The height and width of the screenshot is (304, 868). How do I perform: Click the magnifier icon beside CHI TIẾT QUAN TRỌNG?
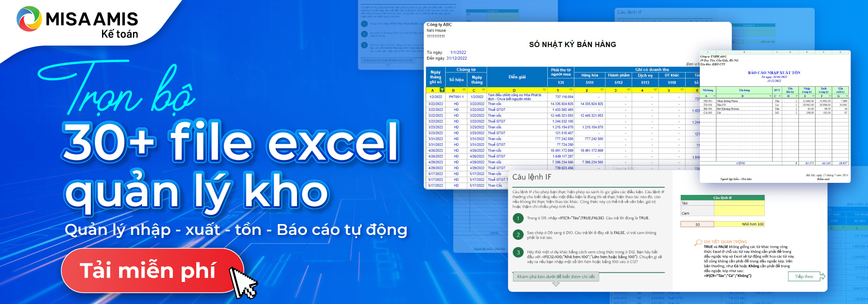(x=698, y=242)
